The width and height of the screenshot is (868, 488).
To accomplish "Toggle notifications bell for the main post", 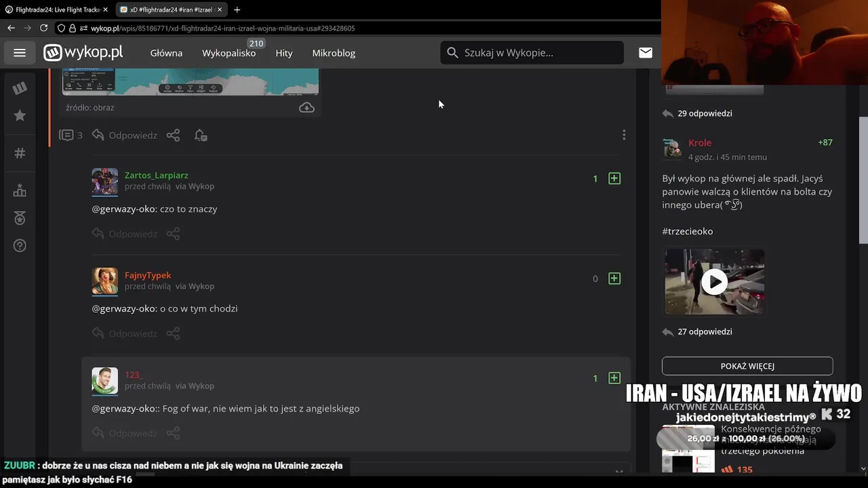I will 200,135.
